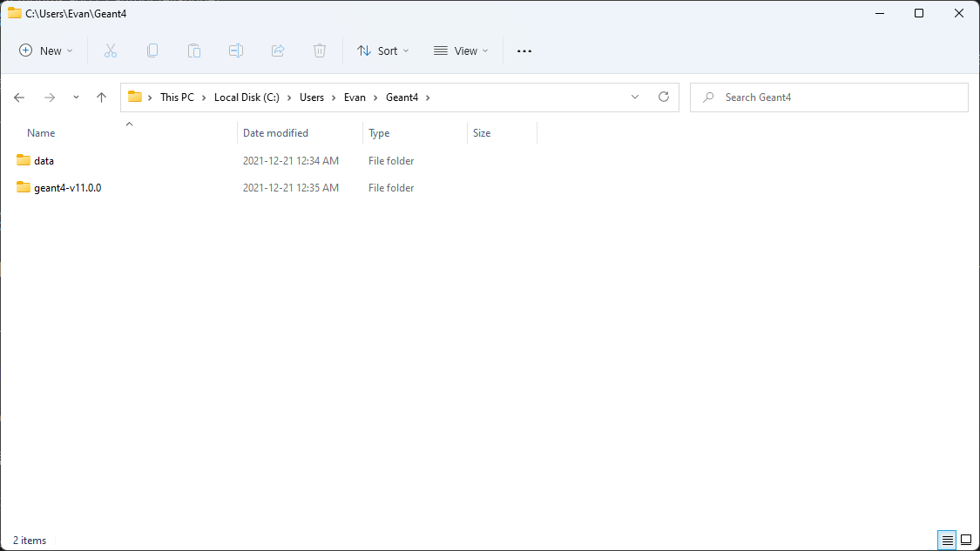Sort by Date modified column header

click(275, 133)
